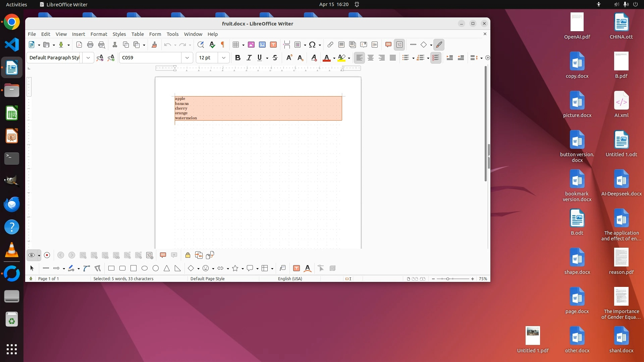The image size is (644, 362).
Task: Expand the paragraph style dropdown
Action: coord(88,58)
